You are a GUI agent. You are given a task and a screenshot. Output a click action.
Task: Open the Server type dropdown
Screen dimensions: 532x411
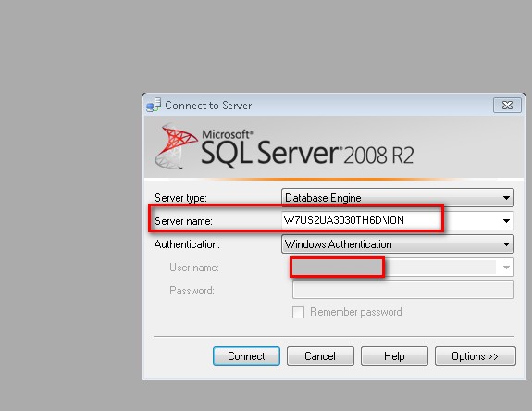398,197
